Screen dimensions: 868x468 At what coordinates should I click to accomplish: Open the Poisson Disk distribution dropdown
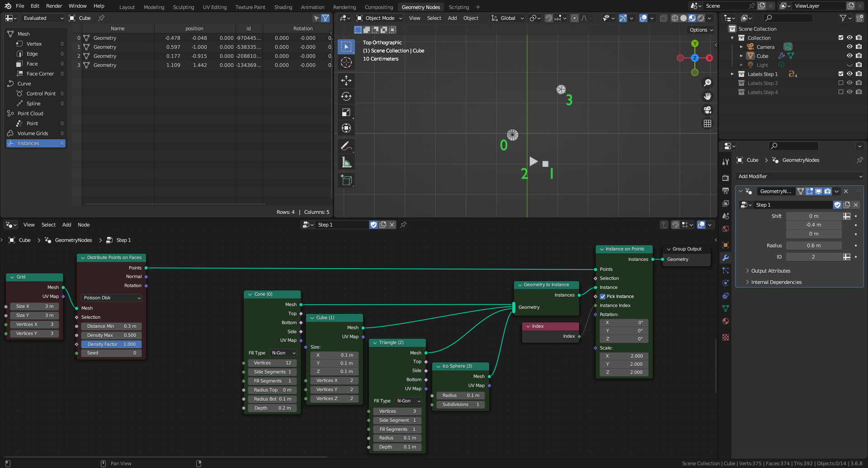click(x=112, y=298)
